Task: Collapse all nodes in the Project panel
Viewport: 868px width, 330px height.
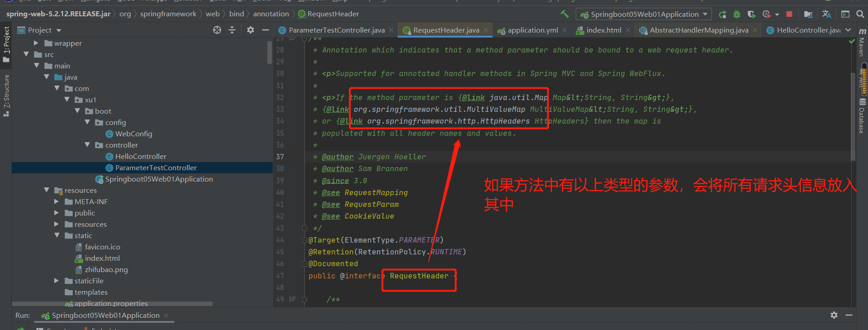Action: pyautogui.click(x=232, y=30)
